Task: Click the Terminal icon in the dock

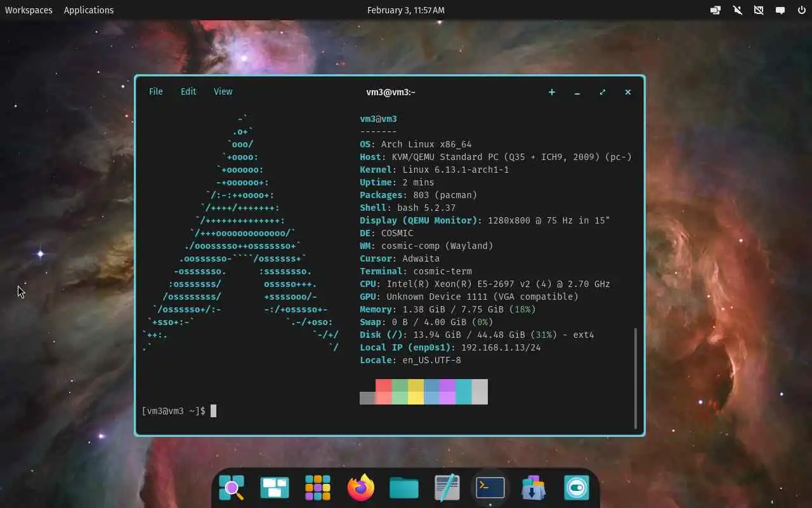Action: (x=490, y=488)
